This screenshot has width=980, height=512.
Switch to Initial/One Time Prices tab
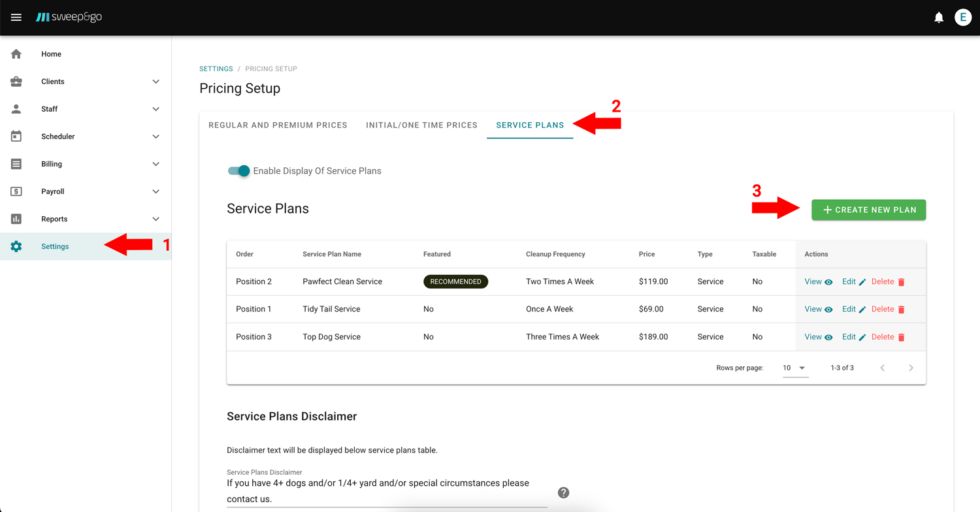(x=421, y=125)
